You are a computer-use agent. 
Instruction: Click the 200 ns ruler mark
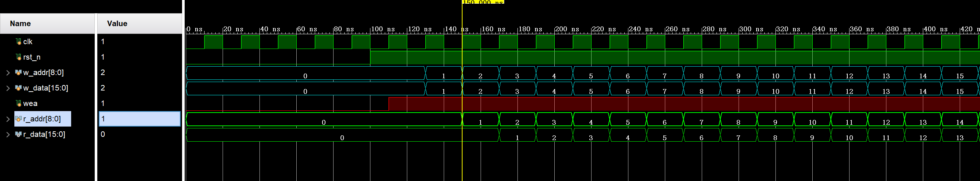click(567, 29)
